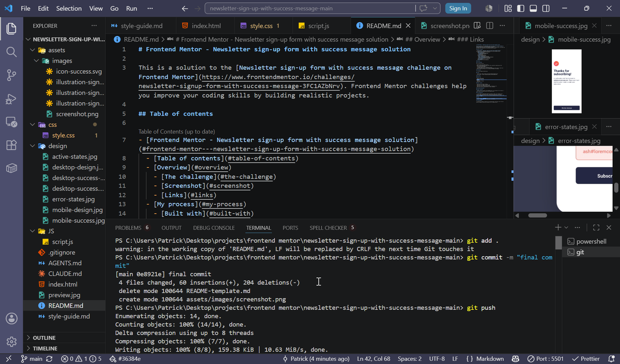Collapse the images folder

[x=37, y=61]
